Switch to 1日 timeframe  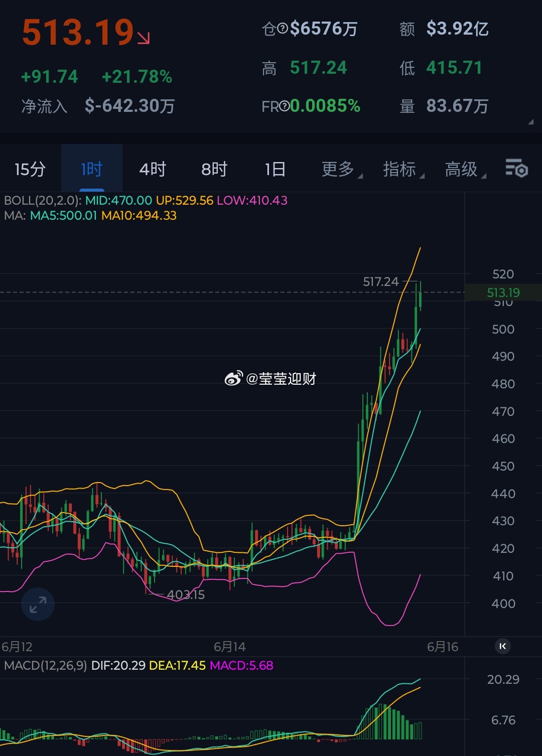(x=276, y=169)
